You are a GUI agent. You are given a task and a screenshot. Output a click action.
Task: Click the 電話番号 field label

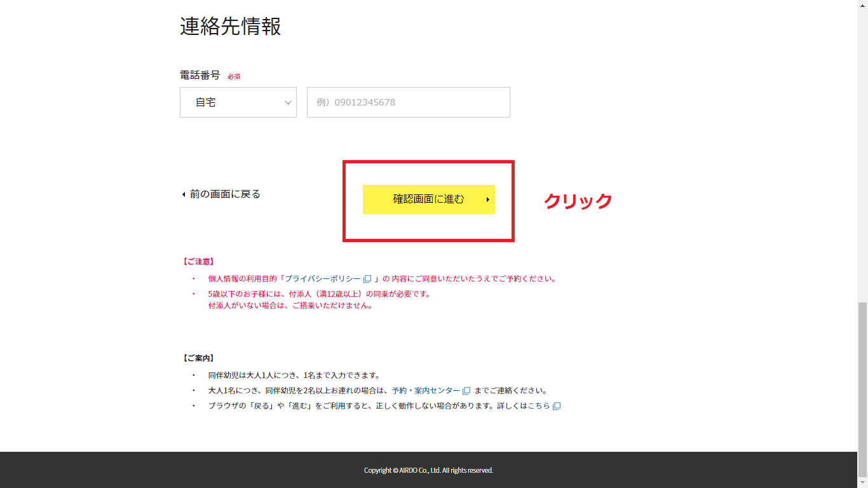[x=200, y=76]
